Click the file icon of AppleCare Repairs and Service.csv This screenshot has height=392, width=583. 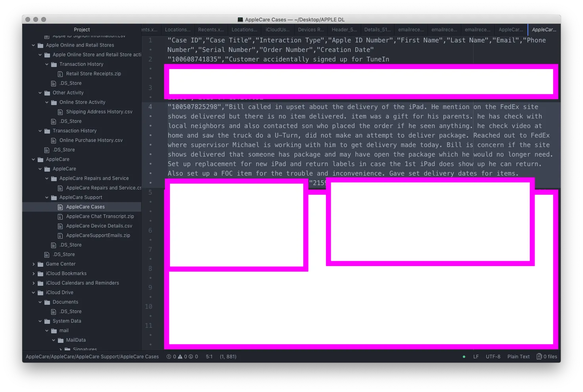pos(60,188)
